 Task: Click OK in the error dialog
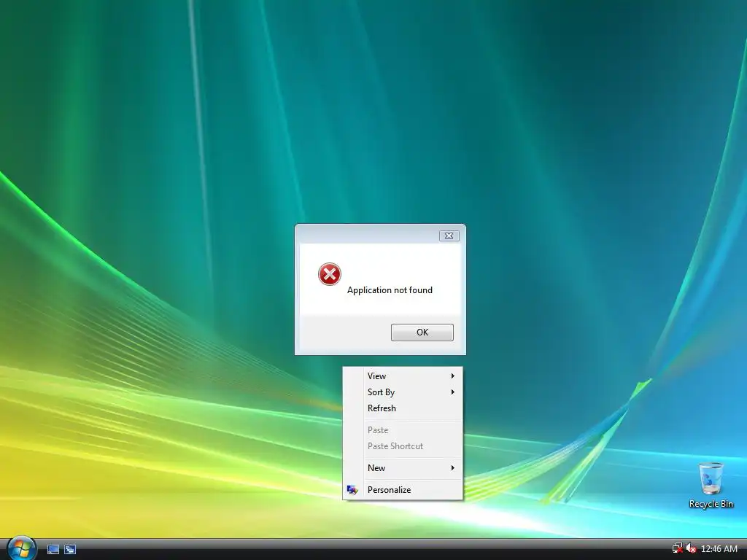tap(422, 332)
